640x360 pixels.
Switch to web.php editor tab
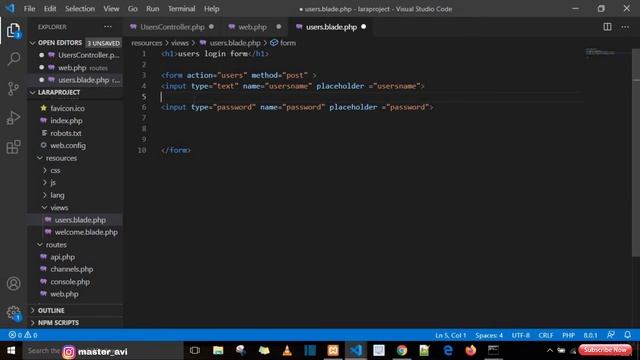[x=252, y=27]
